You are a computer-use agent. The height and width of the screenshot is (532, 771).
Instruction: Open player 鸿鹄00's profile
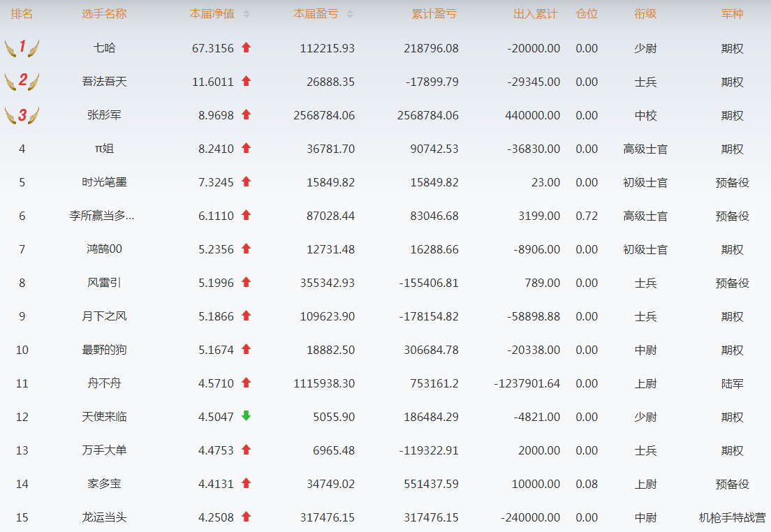pos(104,249)
